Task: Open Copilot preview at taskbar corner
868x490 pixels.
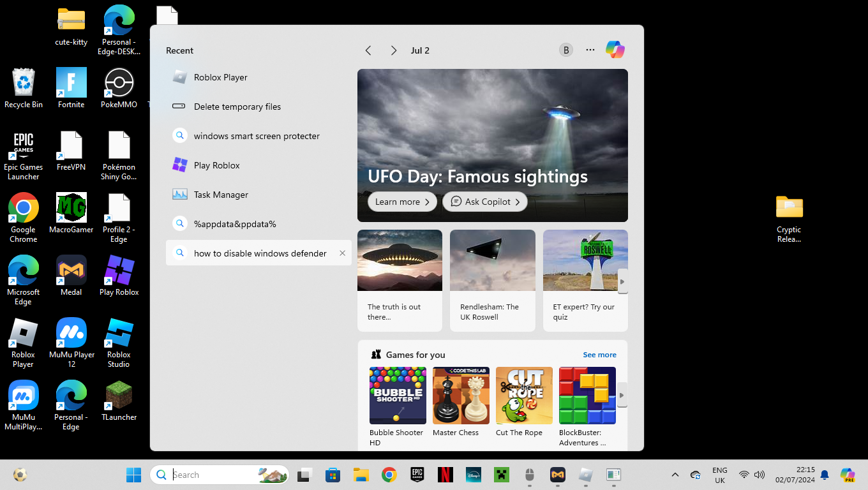Action: point(848,475)
